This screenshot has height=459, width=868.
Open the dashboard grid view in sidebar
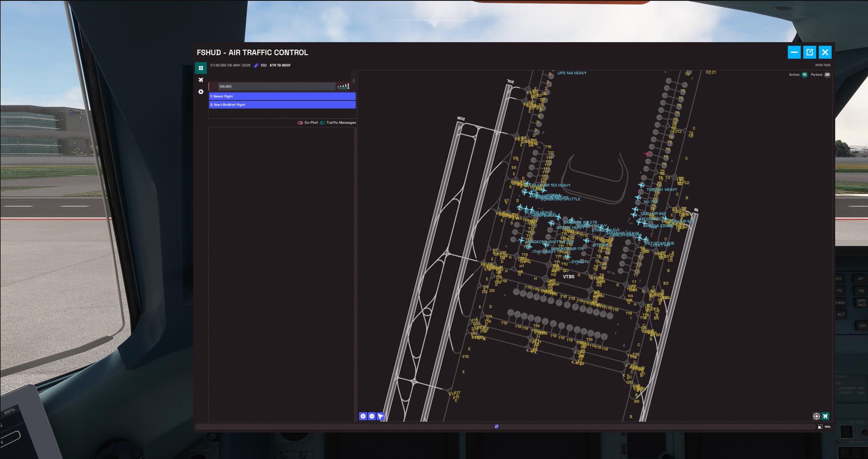coord(201,68)
